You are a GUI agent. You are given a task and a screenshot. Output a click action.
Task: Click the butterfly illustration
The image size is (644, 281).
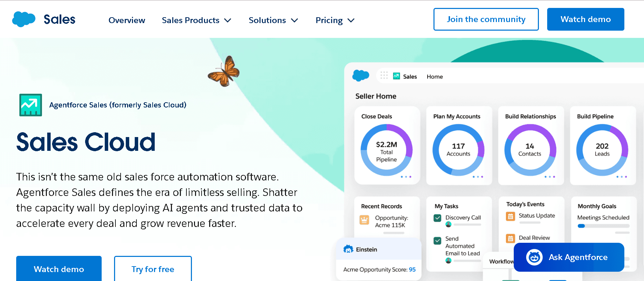[x=224, y=71]
